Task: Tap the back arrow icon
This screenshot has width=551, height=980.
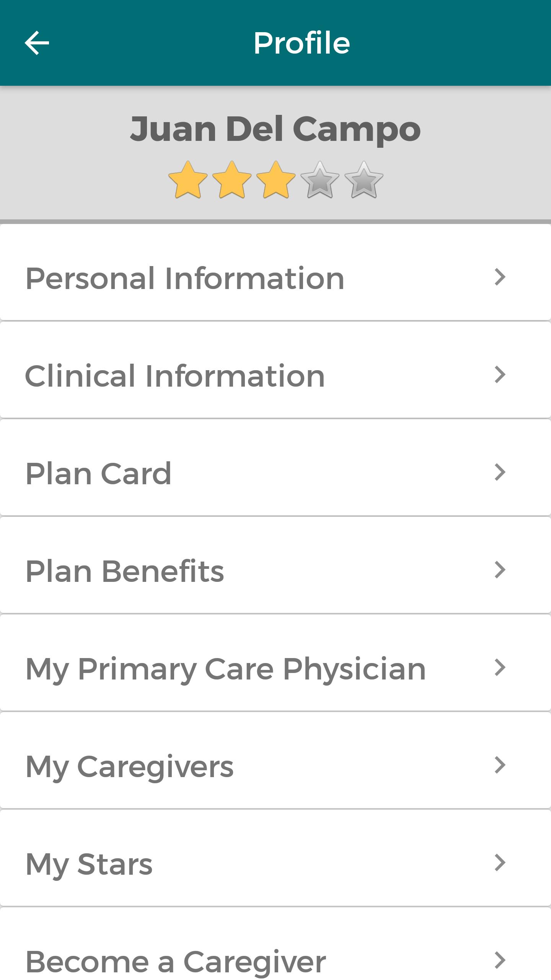Action: 37,43
